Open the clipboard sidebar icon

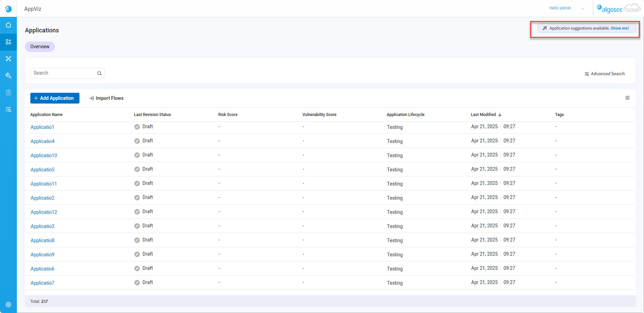8,92
